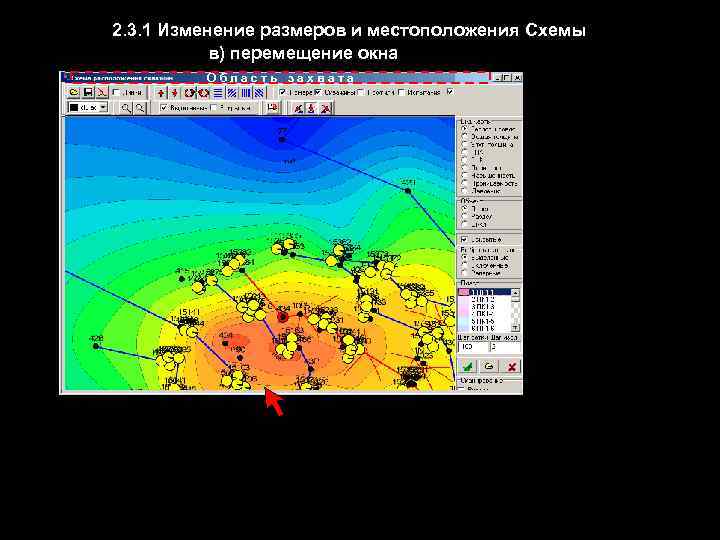Screen dimensions: 720x540
Task: Click the first magnifier zoom icon
Action: pyautogui.click(x=126, y=108)
